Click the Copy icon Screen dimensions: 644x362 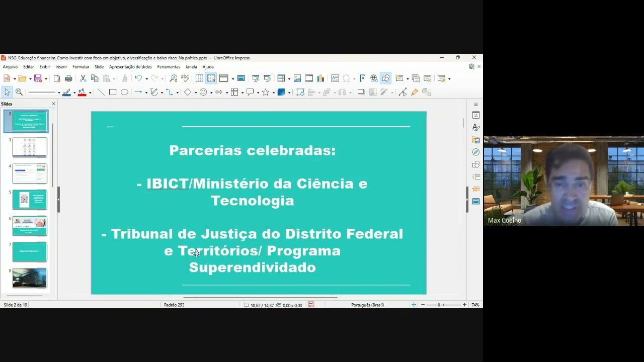[x=95, y=78]
